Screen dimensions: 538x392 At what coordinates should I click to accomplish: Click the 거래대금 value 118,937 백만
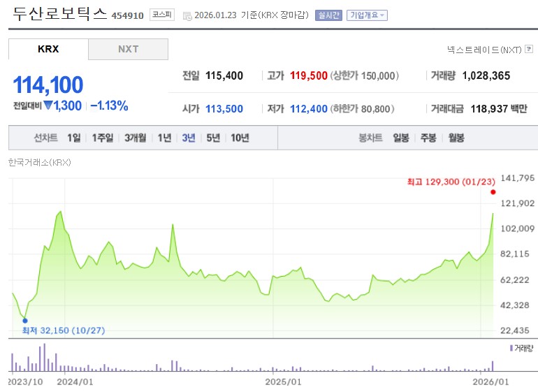tap(499, 109)
